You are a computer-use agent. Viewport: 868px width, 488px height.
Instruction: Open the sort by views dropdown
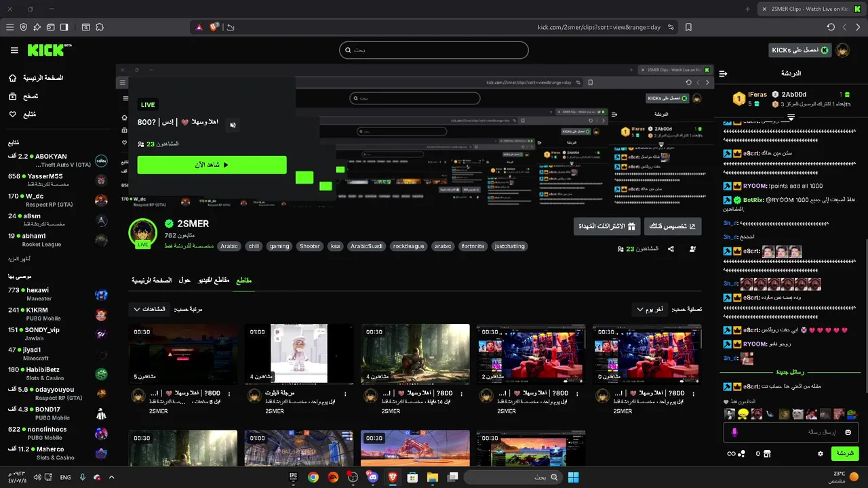(x=150, y=309)
